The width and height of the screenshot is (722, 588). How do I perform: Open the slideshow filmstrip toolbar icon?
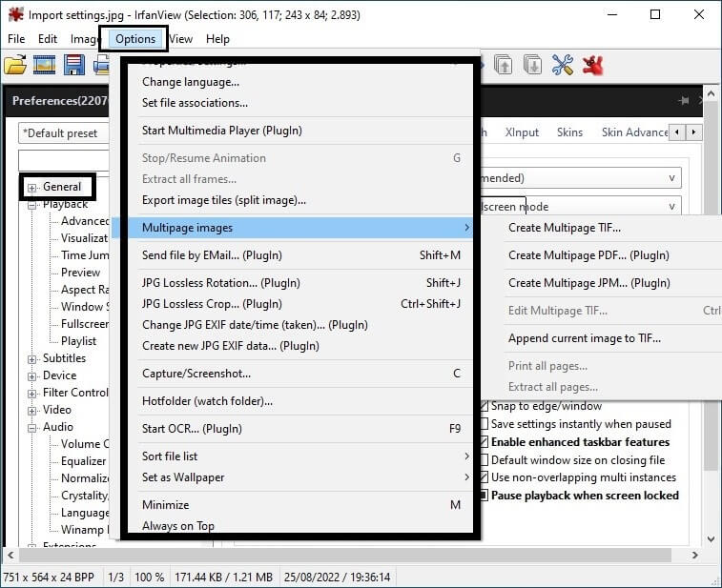44,65
